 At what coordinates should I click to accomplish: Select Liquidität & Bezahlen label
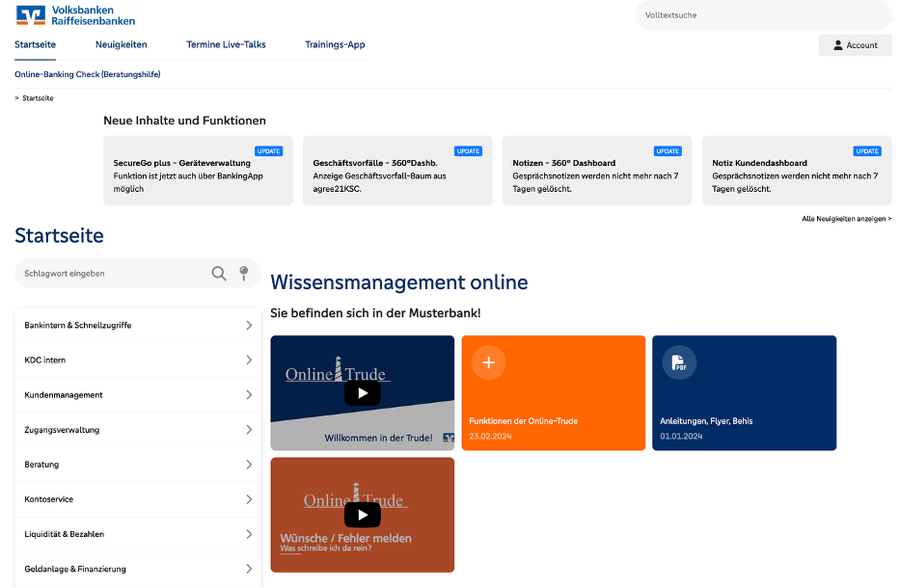tap(65, 534)
